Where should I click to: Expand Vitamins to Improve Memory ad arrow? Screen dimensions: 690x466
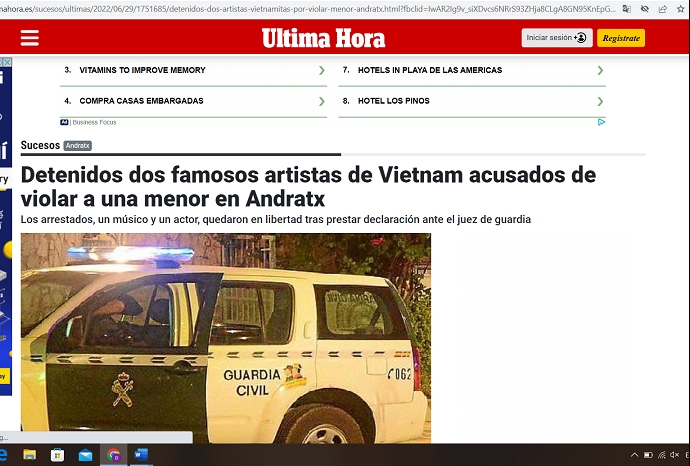coord(321,70)
